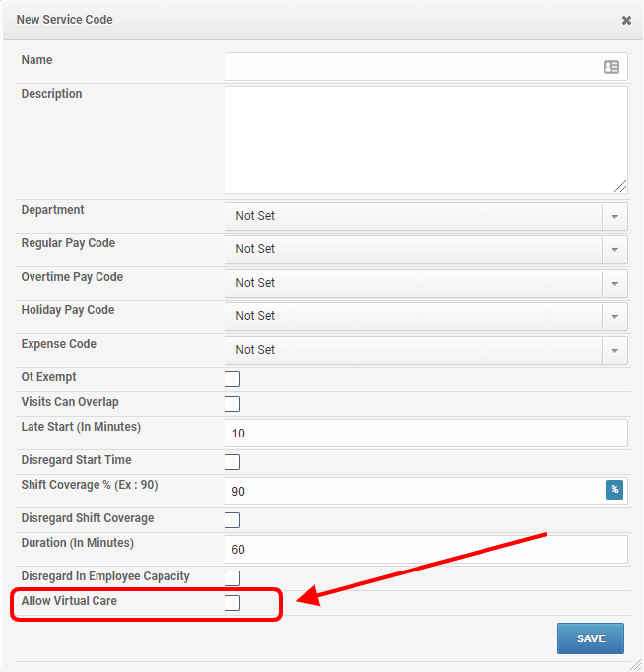This screenshot has height=672, width=644.
Task: Toggle the Ot Exempt checkbox
Action: [232, 379]
